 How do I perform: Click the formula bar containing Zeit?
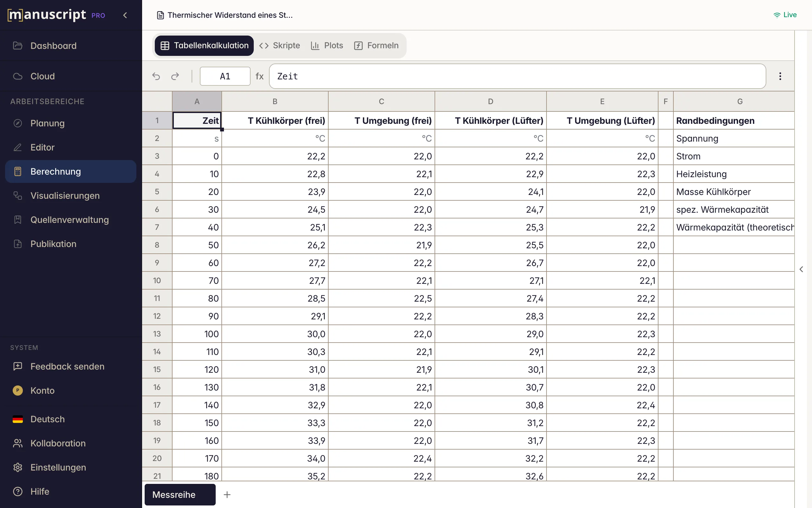point(517,76)
